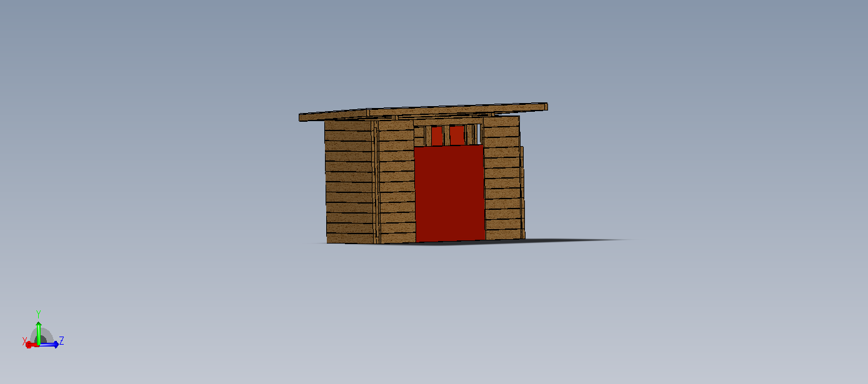868x384 pixels.
Task: Click the blue Z letter beside the triad
Action: (61, 341)
